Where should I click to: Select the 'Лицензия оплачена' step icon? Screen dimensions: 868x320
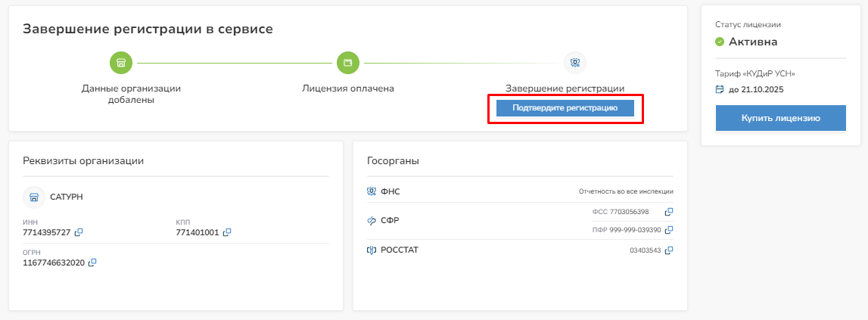pyautogui.click(x=348, y=62)
